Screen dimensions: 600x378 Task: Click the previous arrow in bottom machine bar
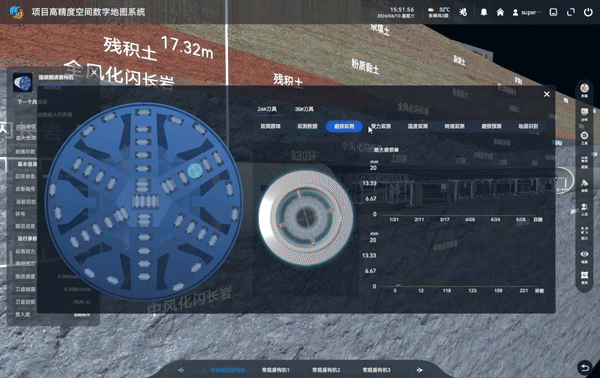[x=181, y=370]
